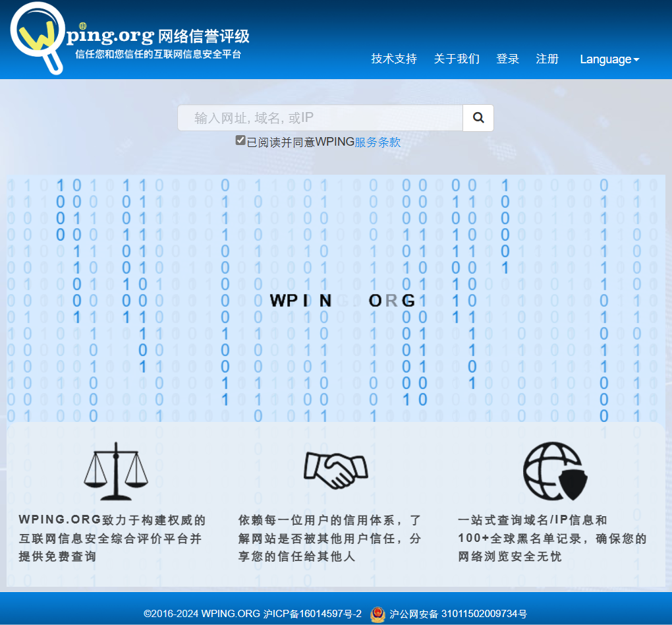Click the Wping.org magnifier logo
672x625 pixels.
pyautogui.click(x=38, y=38)
